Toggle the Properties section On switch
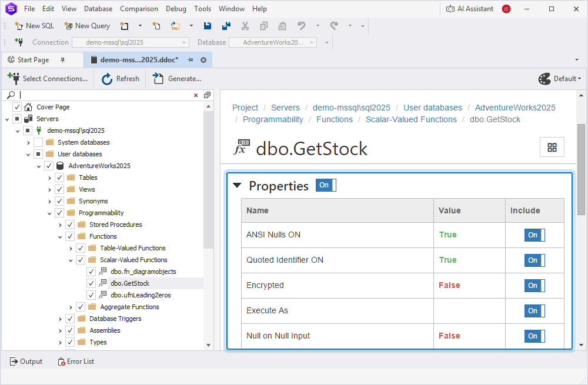The image size is (588, 385). [x=326, y=185]
